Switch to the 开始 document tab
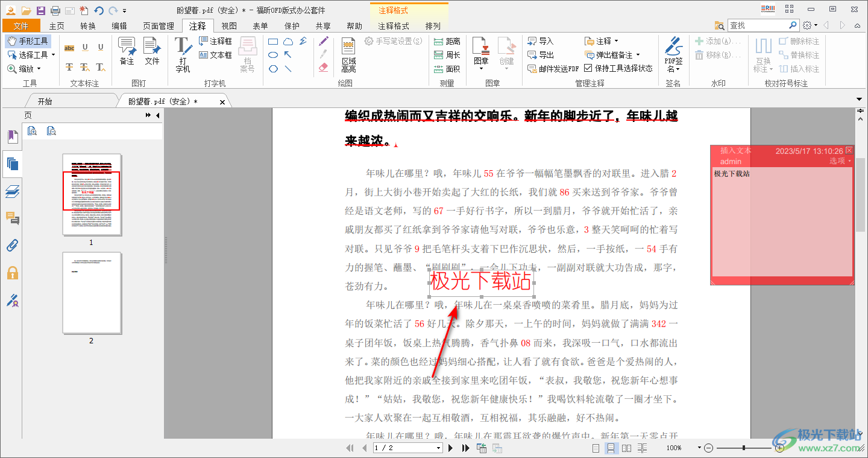868x458 pixels. (45, 101)
